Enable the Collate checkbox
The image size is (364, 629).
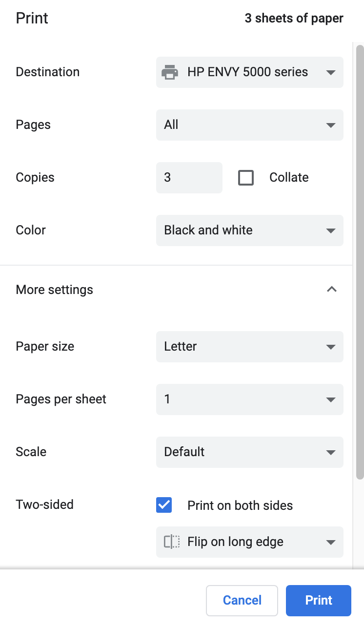(246, 178)
